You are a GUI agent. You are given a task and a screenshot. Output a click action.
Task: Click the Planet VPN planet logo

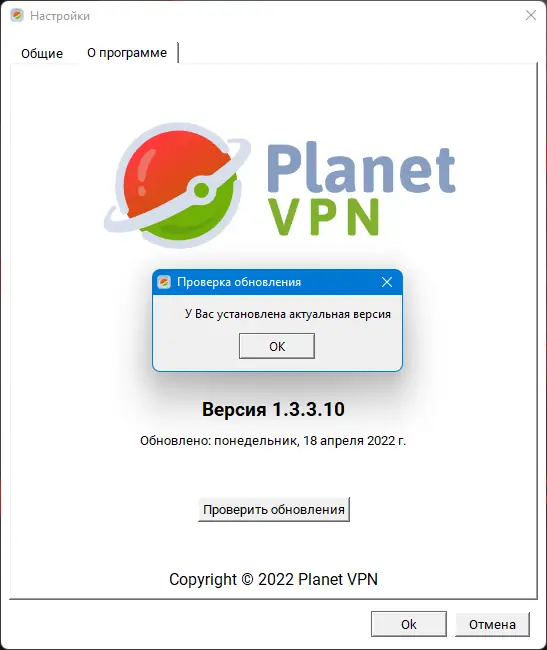click(177, 185)
